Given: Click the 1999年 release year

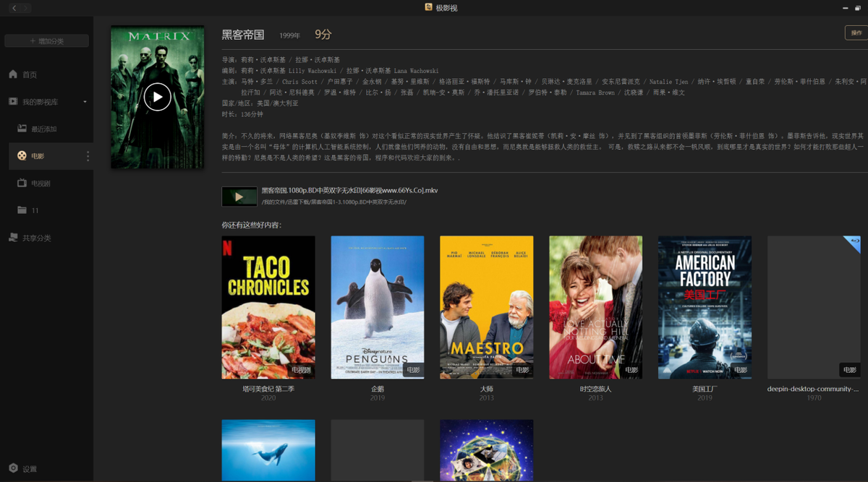Looking at the screenshot, I should tap(290, 35).
